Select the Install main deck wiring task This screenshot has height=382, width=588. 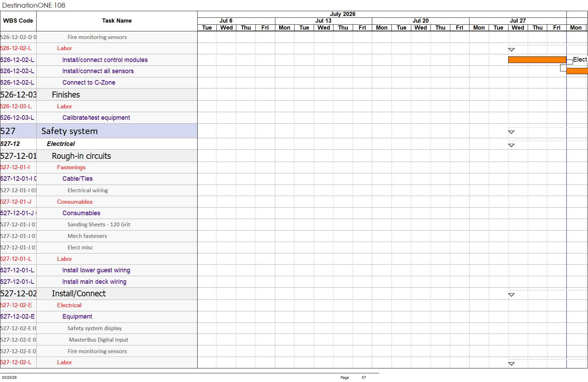tap(94, 282)
